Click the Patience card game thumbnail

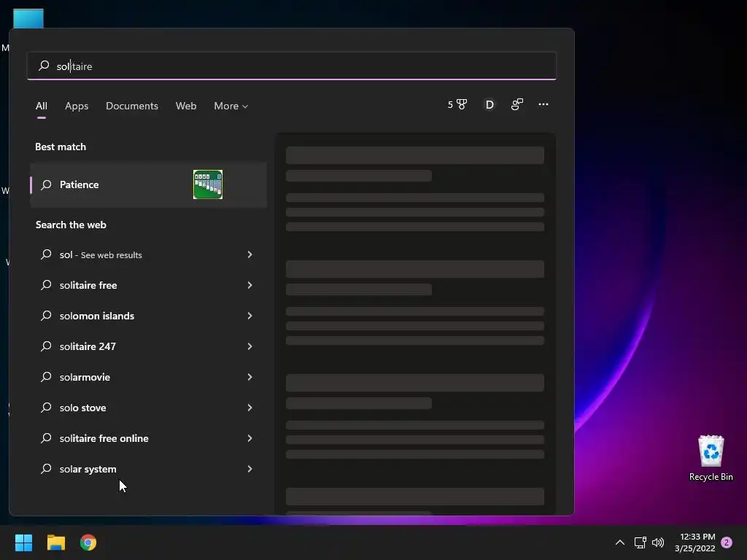point(208,184)
